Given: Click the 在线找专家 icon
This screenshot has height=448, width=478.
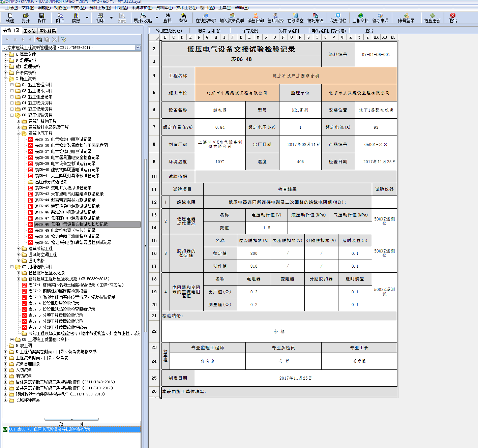Looking at the screenshot, I should [206, 16].
